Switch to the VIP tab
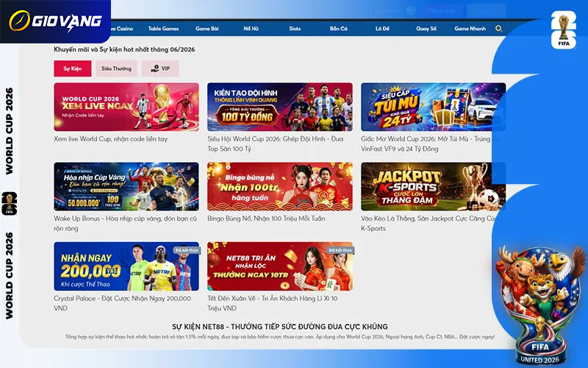This screenshot has width=588, height=368. (x=160, y=68)
